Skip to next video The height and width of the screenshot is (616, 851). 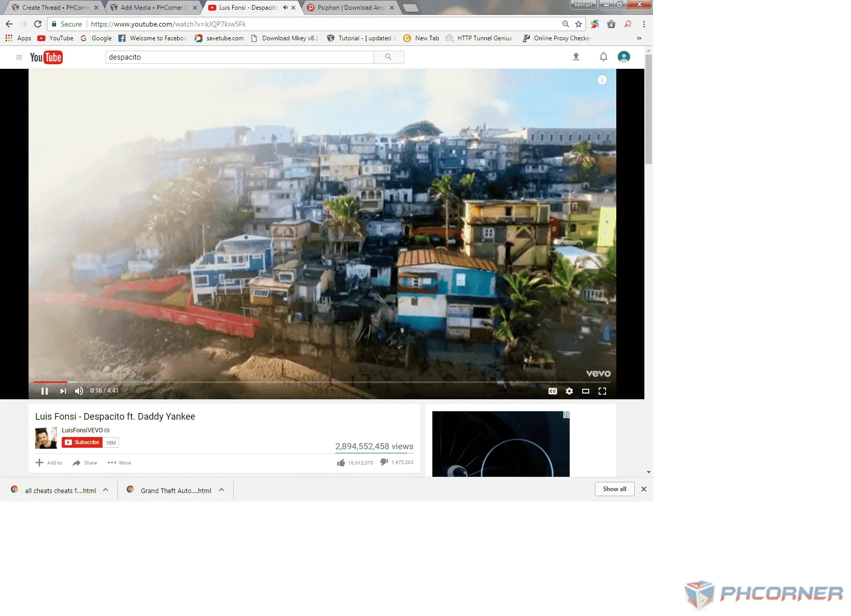point(63,391)
